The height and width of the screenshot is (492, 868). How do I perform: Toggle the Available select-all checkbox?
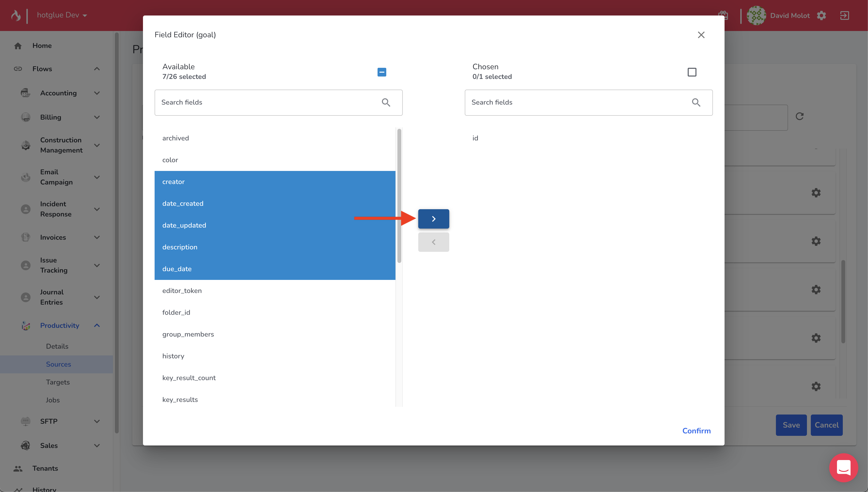[382, 72]
